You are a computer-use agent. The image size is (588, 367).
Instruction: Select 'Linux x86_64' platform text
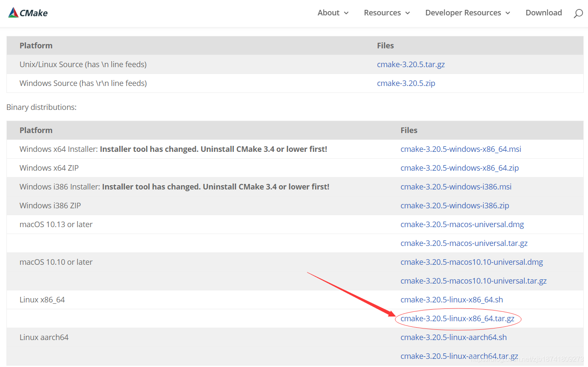42,300
